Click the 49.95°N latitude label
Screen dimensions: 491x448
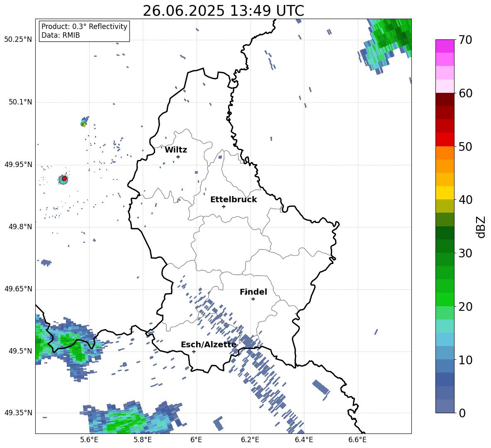[18, 165]
